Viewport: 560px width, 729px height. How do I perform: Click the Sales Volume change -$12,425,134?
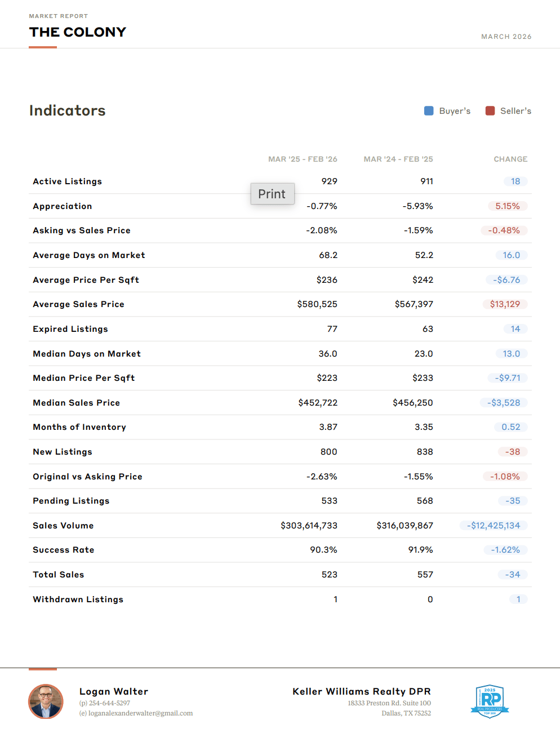click(x=493, y=526)
